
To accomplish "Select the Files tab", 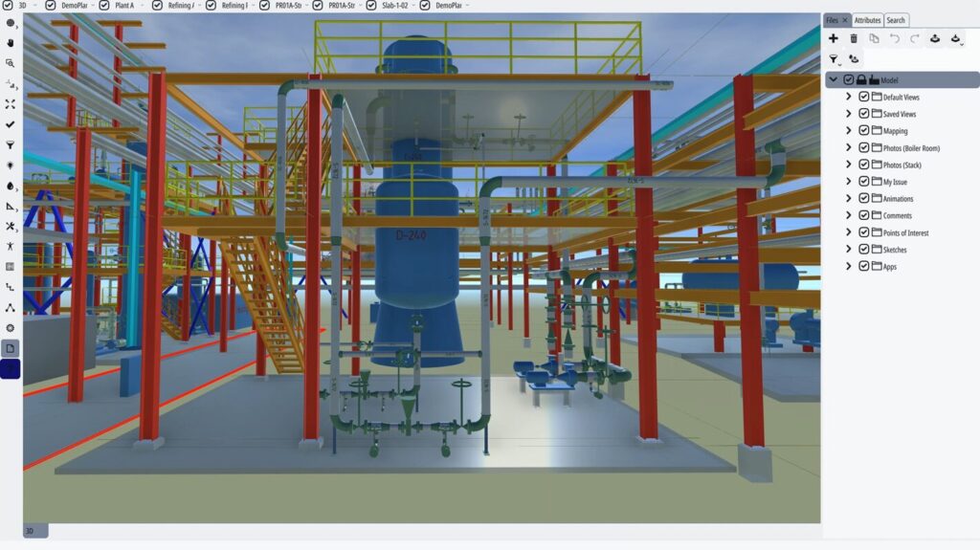I will 833,21.
